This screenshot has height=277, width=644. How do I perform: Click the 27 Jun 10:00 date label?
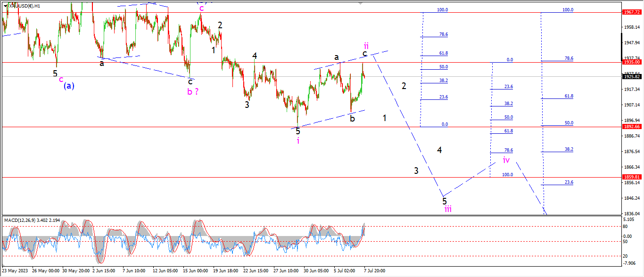[286, 271]
